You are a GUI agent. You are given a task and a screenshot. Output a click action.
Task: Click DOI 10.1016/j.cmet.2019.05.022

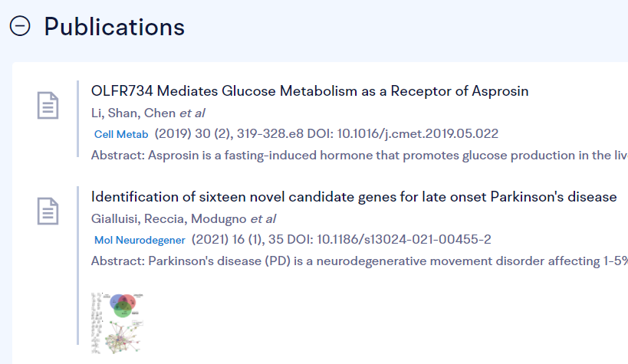pyautogui.click(x=403, y=134)
